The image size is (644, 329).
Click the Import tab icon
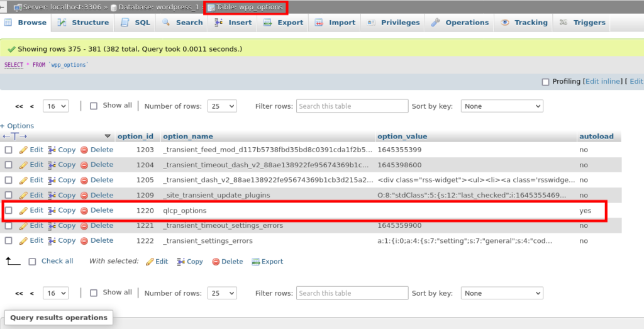319,23
